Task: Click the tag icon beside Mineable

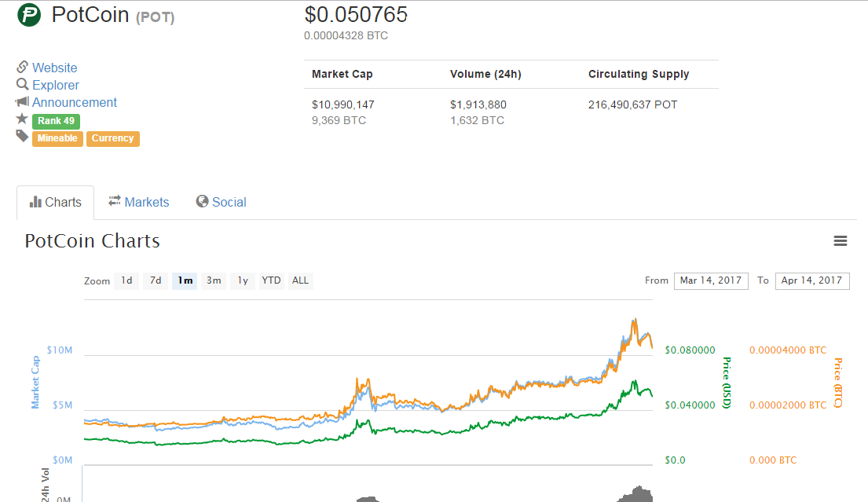Action: coord(22,136)
